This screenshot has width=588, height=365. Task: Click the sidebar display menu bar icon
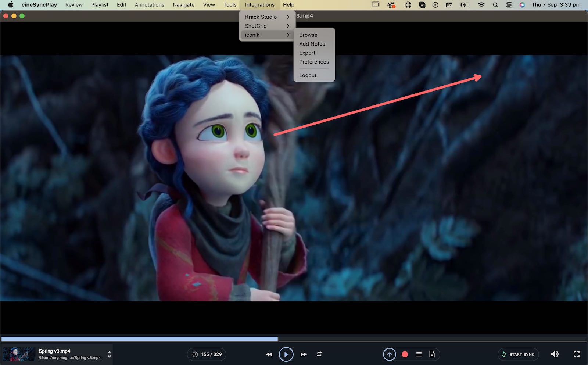point(376,5)
